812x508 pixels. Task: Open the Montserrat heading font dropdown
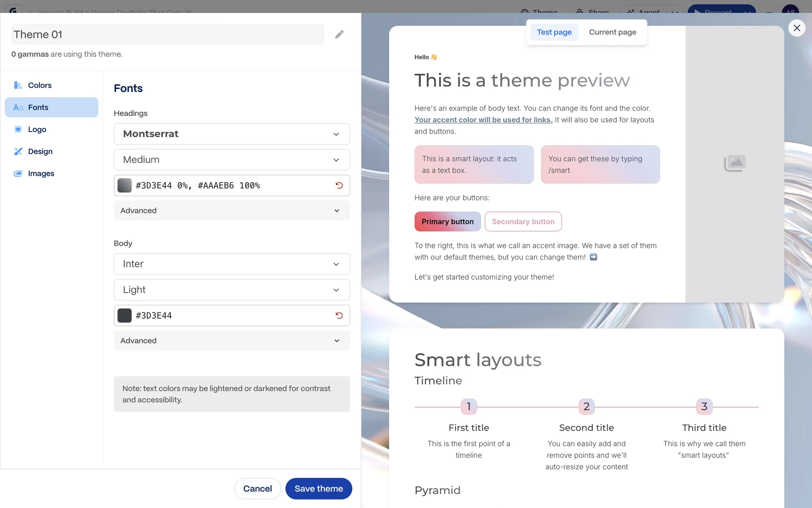click(231, 134)
